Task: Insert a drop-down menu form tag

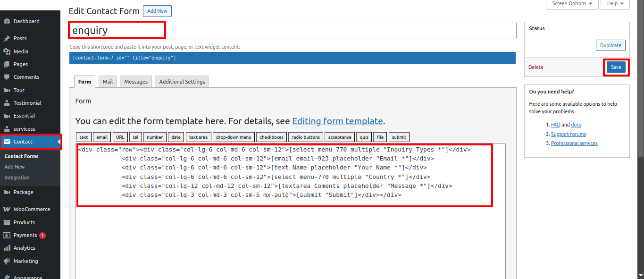Action: tap(234, 137)
